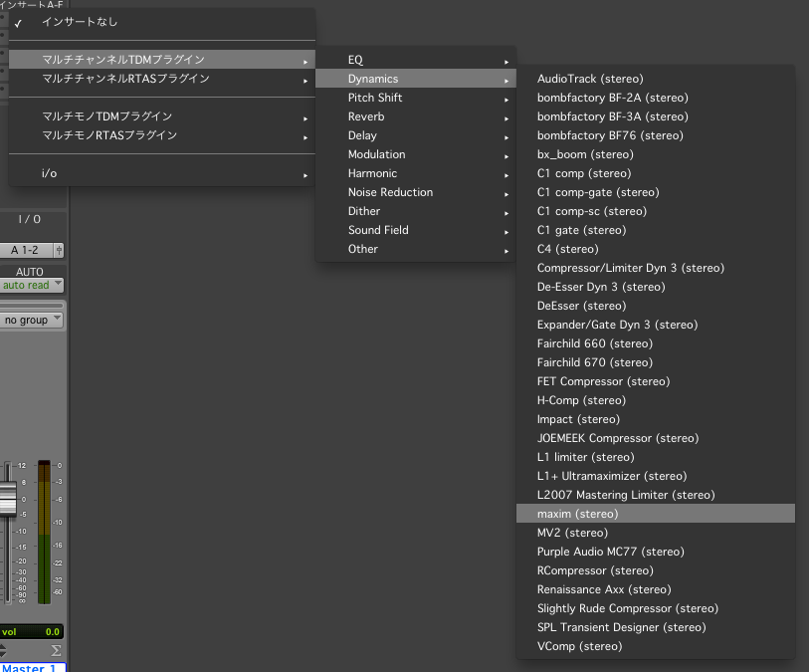The image size is (809, 672).
Task: Pick FET Compressor (stereo)
Action: coord(656,381)
